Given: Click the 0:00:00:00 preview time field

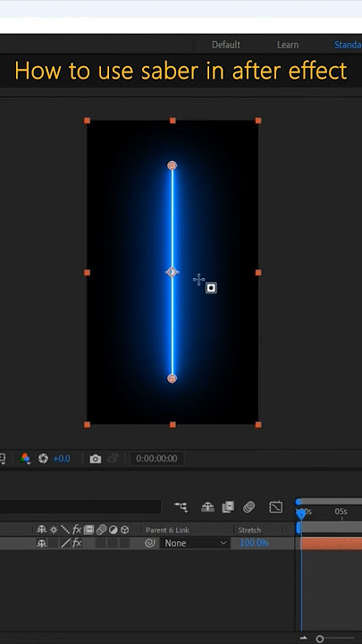Looking at the screenshot, I should click(x=156, y=458).
